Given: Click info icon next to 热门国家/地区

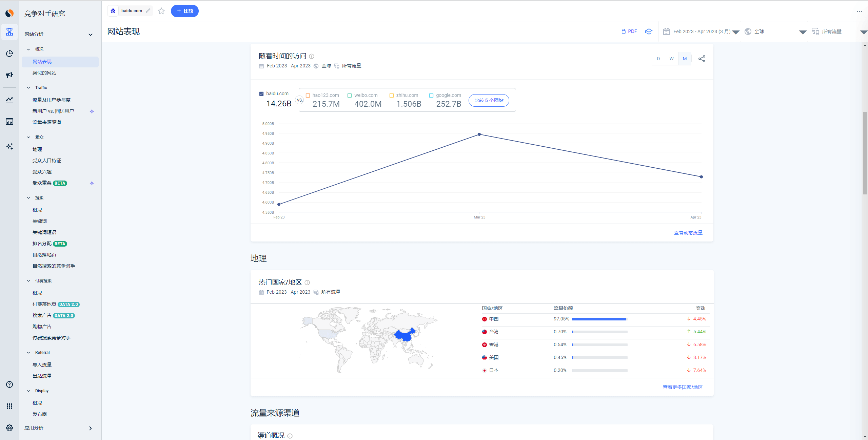Looking at the screenshot, I should pyautogui.click(x=307, y=282).
